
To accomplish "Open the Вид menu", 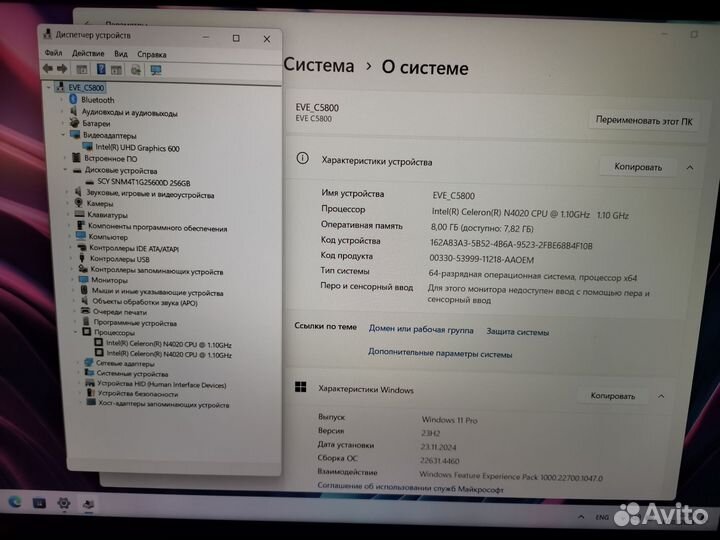I will (121, 54).
